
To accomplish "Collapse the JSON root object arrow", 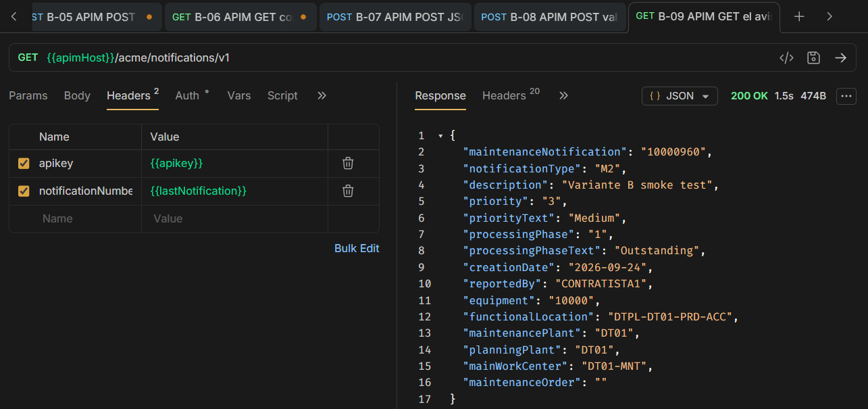I will pyautogui.click(x=440, y=136).
